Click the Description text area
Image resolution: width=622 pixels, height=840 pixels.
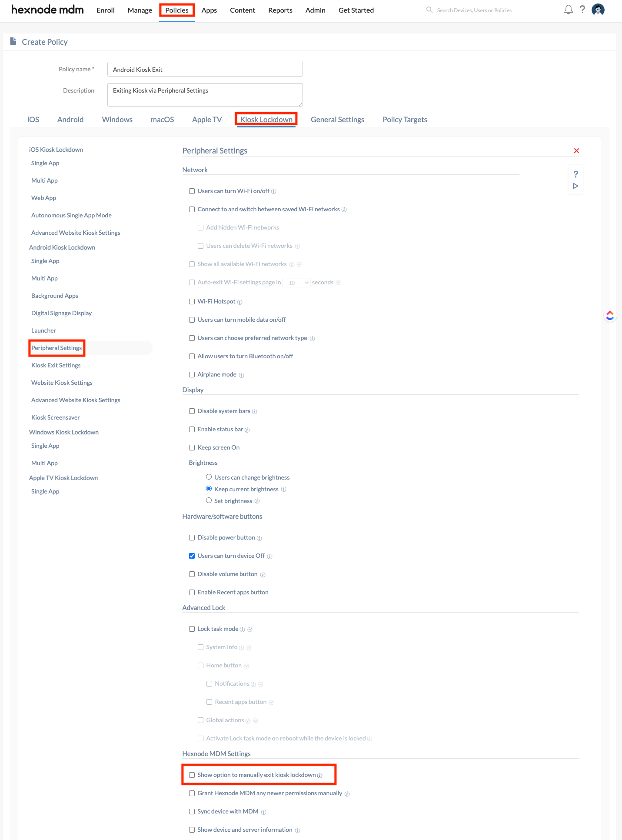click(205, 95)
